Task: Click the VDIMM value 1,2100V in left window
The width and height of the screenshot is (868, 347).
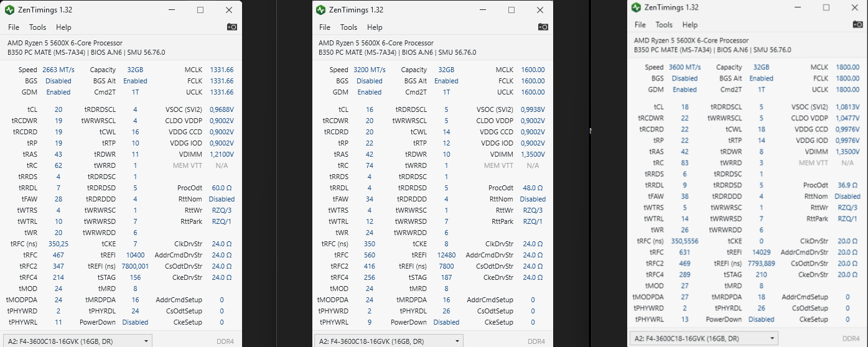Action: tap(222, 154)
